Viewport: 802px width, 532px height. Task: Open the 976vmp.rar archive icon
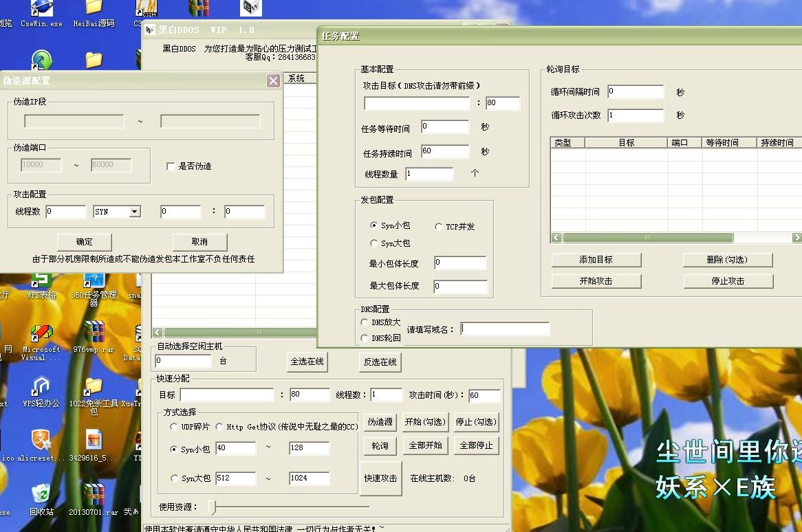coord(94,337)
